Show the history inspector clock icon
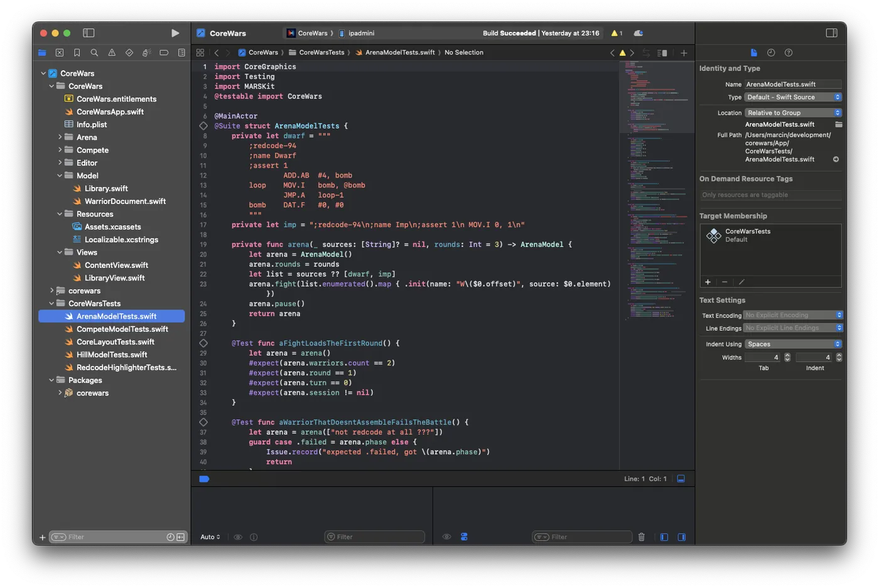The image size is (879, 588). point(771,53)
